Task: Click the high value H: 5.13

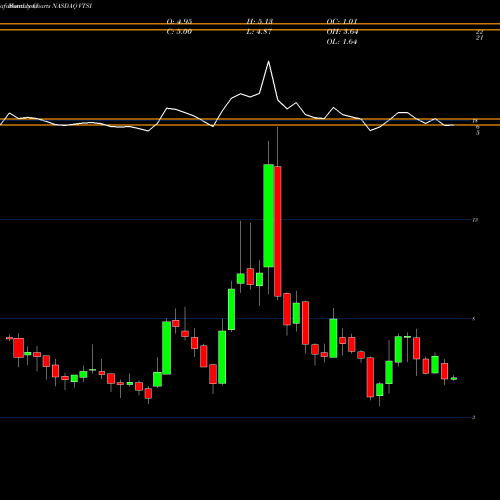Action: tap(260, 21)
